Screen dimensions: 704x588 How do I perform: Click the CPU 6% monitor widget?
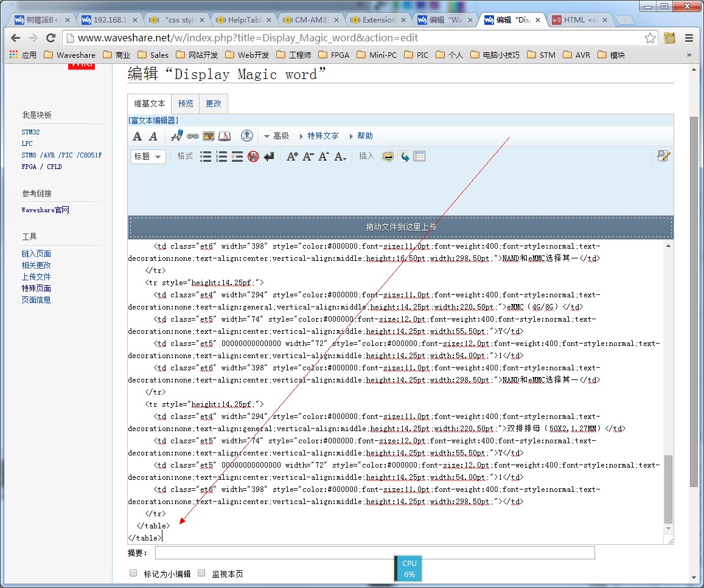(408, 569)
